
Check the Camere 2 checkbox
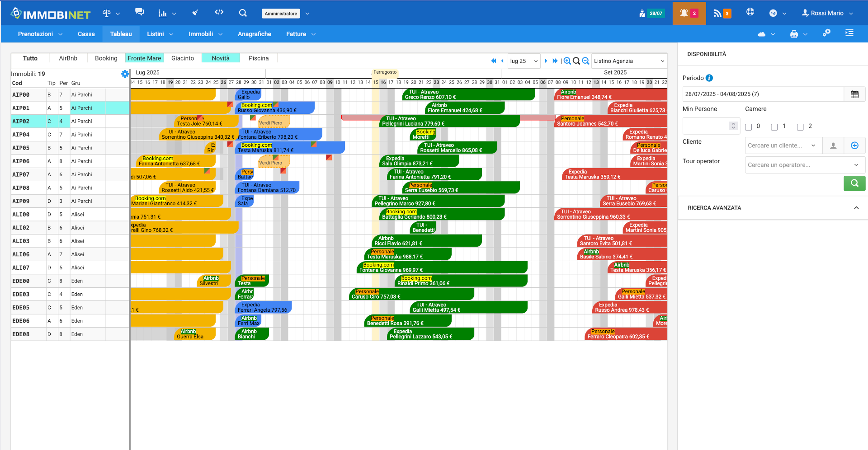pos(800,127)
